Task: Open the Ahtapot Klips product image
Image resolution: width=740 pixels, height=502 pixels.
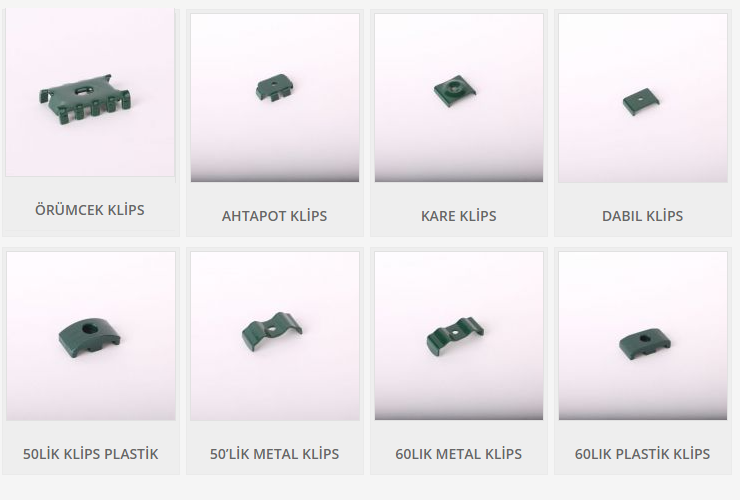Action: pos(275,98)
